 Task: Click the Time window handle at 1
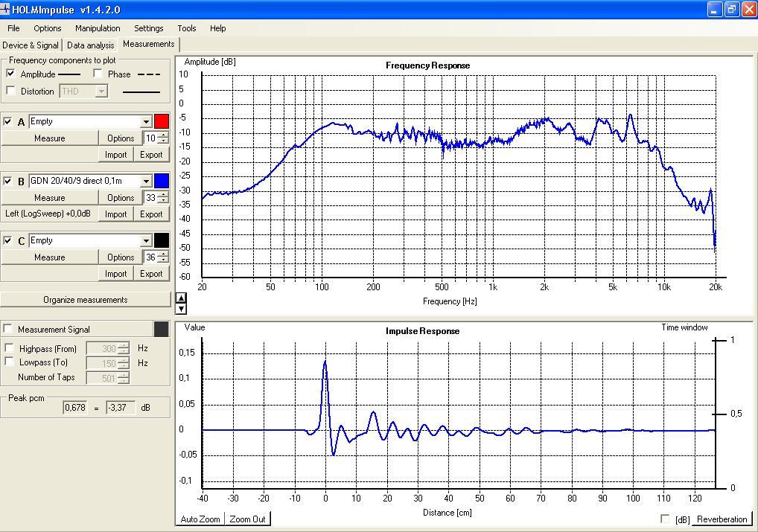[x=720, y=340]
